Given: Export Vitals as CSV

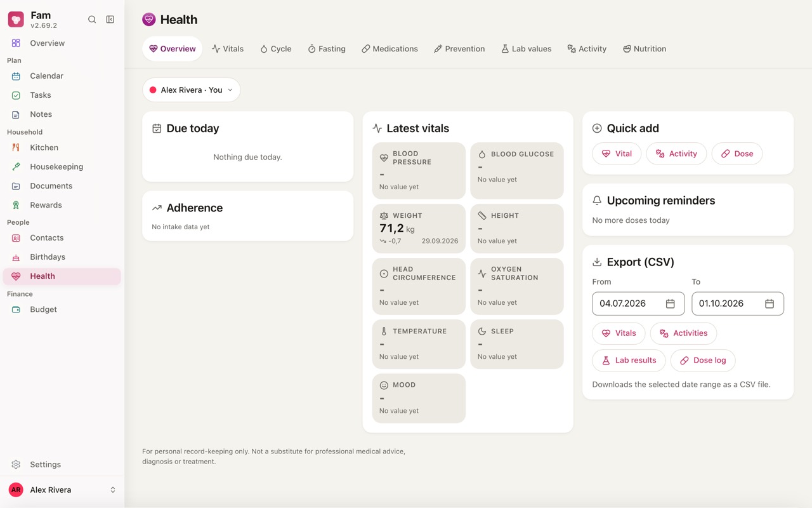Looking at the screenshot, I should (619, 333).
